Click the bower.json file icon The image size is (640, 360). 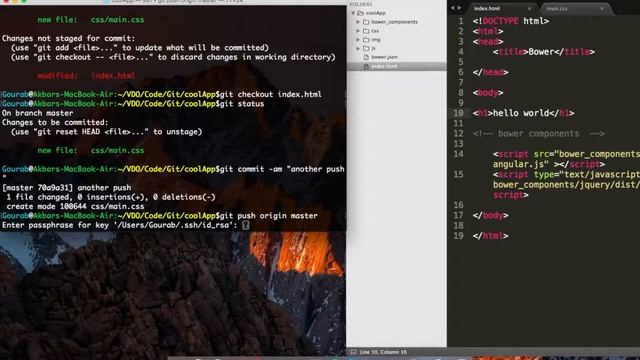point(366,58)
